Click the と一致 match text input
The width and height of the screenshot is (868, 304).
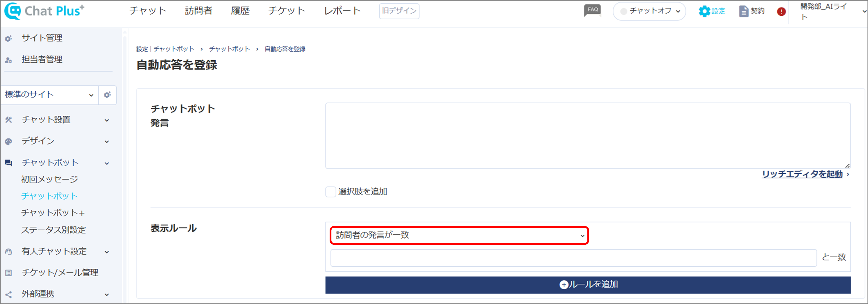pyautogui.click(x=574, y=258)
